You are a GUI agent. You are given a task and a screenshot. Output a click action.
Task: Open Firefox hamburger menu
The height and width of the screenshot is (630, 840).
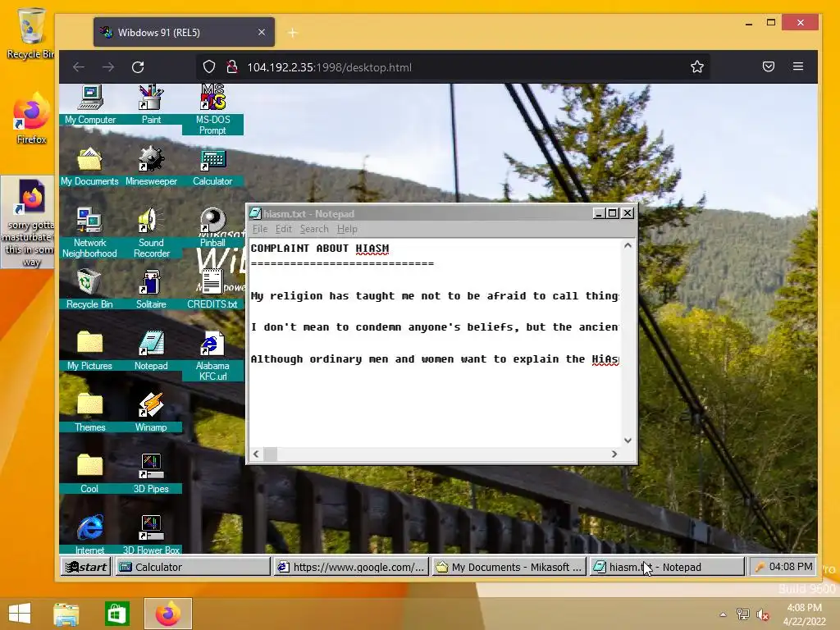click(797, 67)
